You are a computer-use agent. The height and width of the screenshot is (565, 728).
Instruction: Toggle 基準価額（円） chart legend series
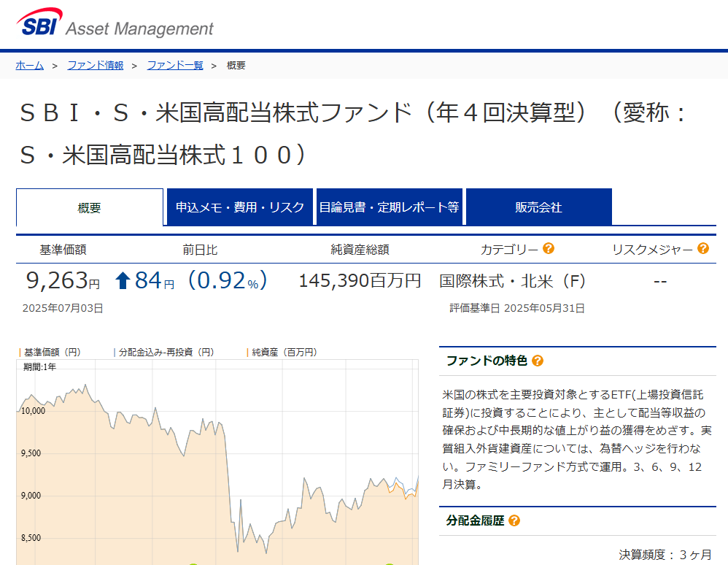click(52, 352)
